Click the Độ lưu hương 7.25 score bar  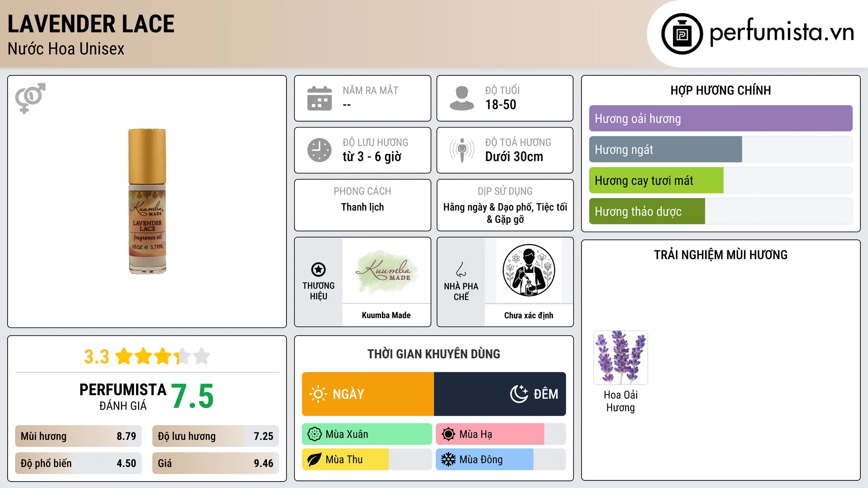tap(216, 436)
